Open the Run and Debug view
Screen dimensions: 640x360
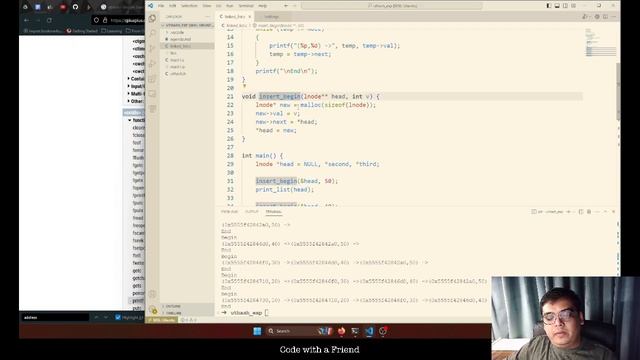click(x=152, y=64)
